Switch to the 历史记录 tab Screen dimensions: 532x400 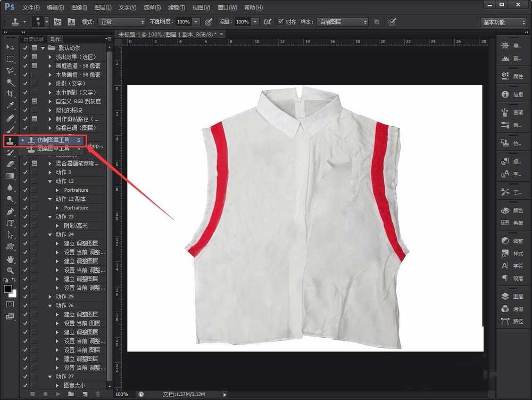click(33, 38)
